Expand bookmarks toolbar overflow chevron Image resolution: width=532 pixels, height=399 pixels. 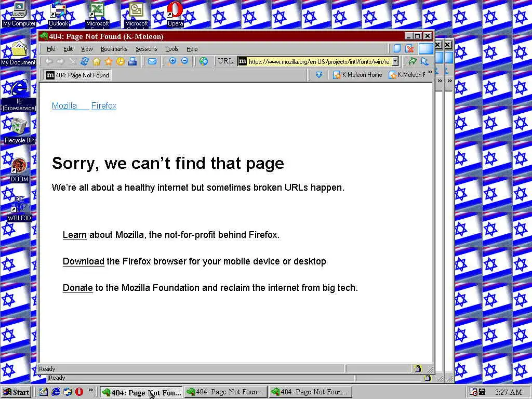[430, 72]
